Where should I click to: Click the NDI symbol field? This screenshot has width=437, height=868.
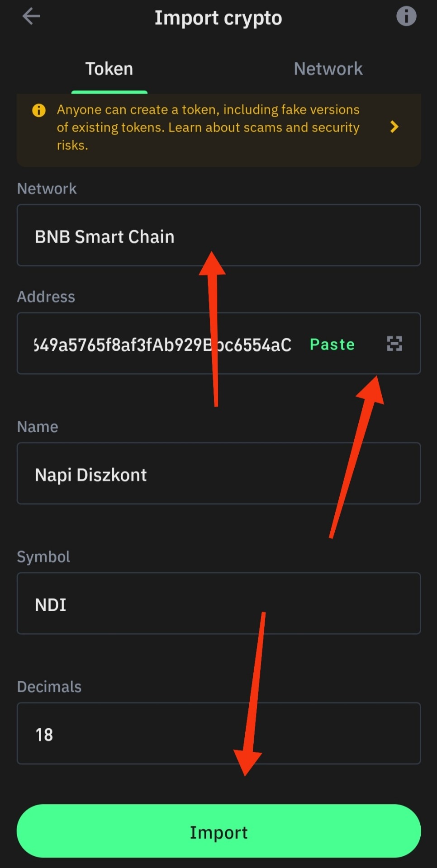(x=218, y=603)
